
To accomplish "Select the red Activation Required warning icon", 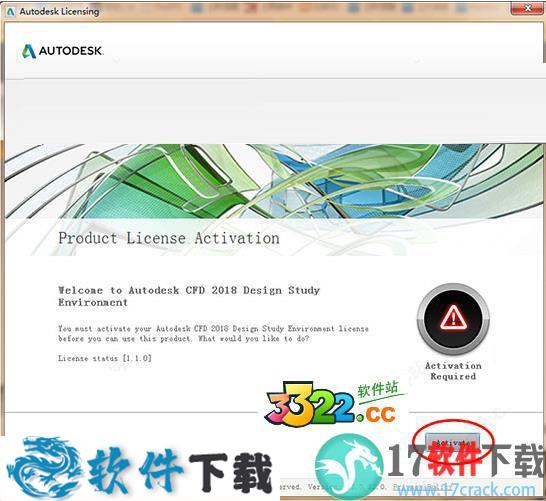I will point(453,319).
